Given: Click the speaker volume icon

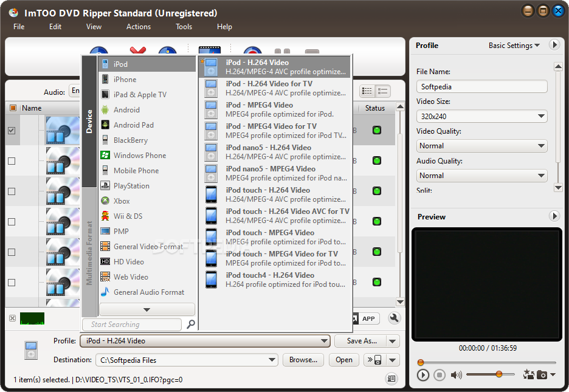Looking at the screenshot, I should pyautogui.click(x=456, y=374).
